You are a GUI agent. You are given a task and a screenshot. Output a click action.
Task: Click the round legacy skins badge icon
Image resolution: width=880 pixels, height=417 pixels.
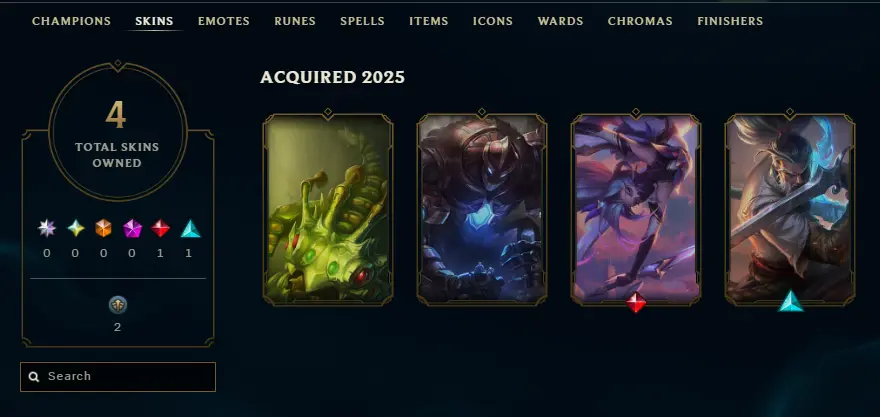(x=118, y=305)
